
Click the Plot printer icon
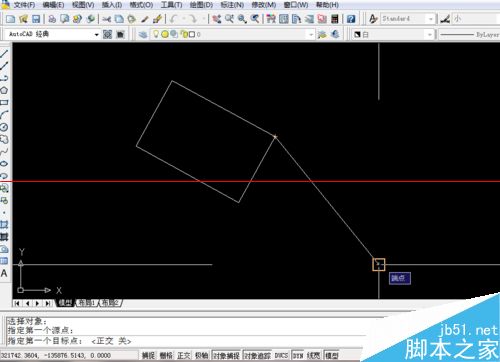point(52,19)
